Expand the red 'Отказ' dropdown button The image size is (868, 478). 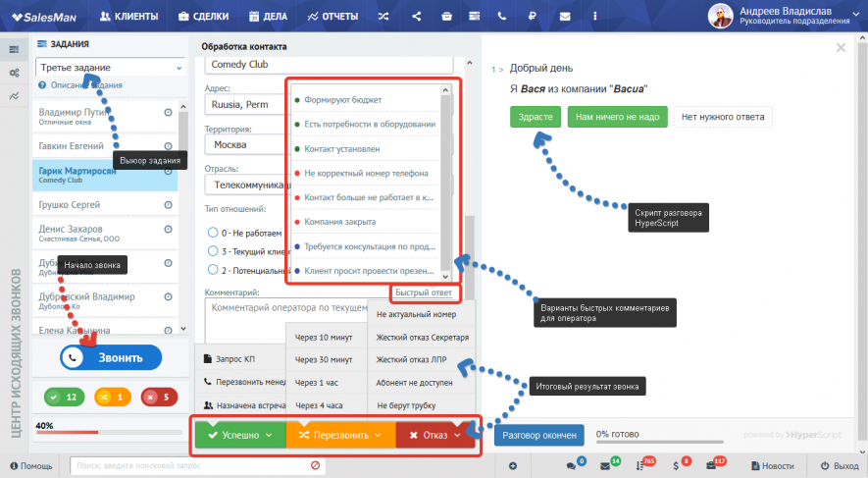pos(434,434)
